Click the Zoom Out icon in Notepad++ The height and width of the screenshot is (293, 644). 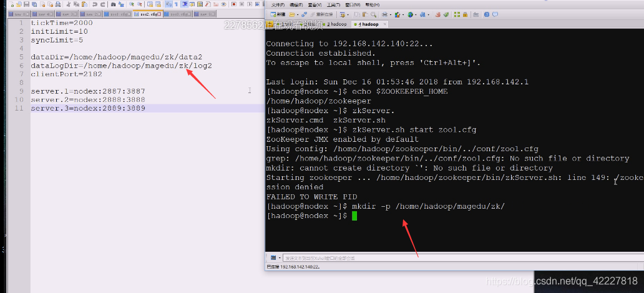pyautogui.click(x=140, y=4)
